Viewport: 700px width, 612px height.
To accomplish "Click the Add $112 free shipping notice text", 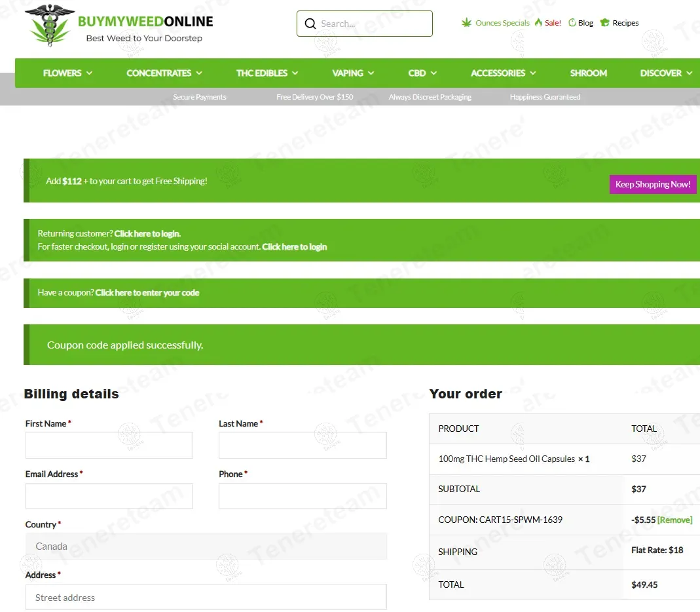I will coord(126,181).
